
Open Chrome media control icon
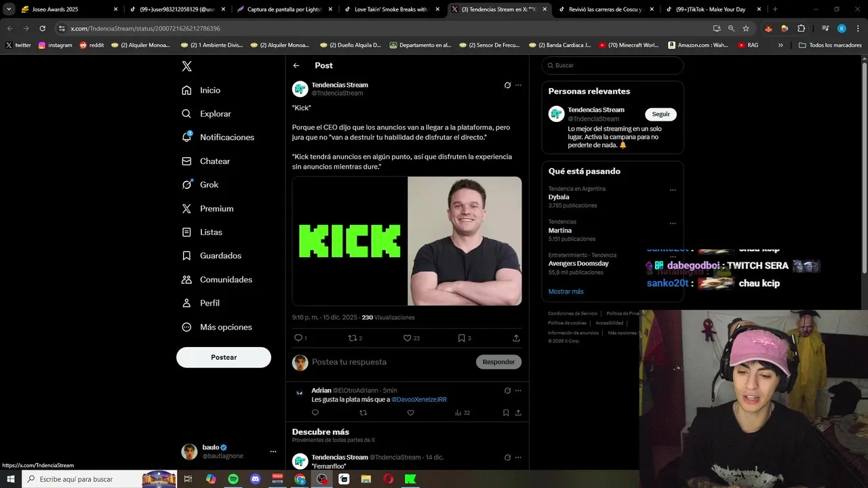click(825, 28)
